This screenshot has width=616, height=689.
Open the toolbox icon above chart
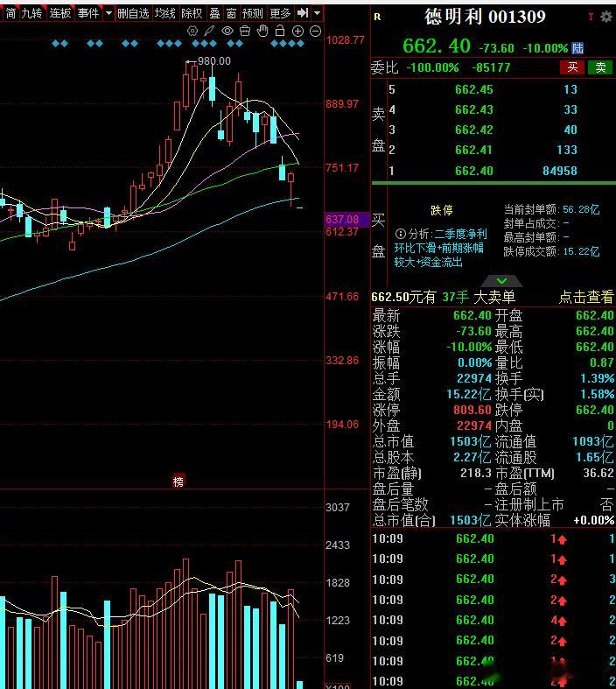point(245,31)
